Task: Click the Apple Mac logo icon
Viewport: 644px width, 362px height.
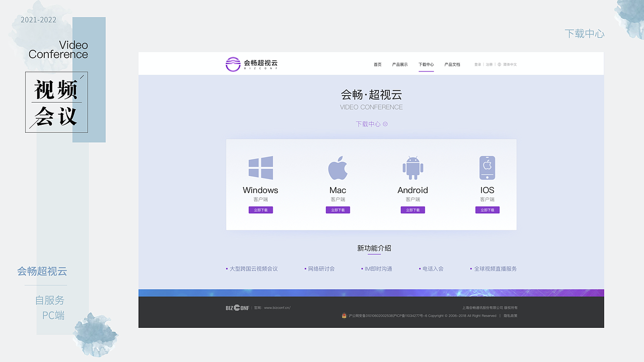Action: pyautogui.click(x=338, y=167)
